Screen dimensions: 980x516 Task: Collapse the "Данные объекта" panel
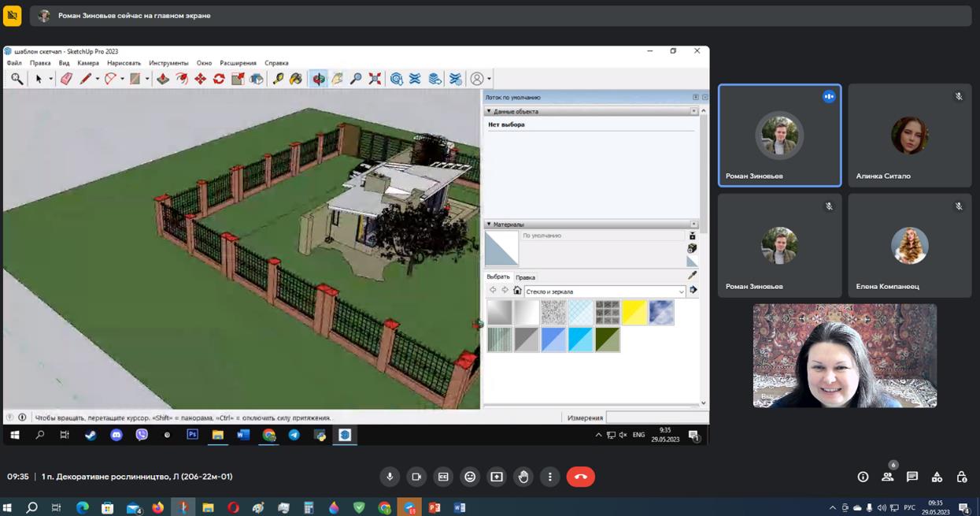[x=489, y=112]
